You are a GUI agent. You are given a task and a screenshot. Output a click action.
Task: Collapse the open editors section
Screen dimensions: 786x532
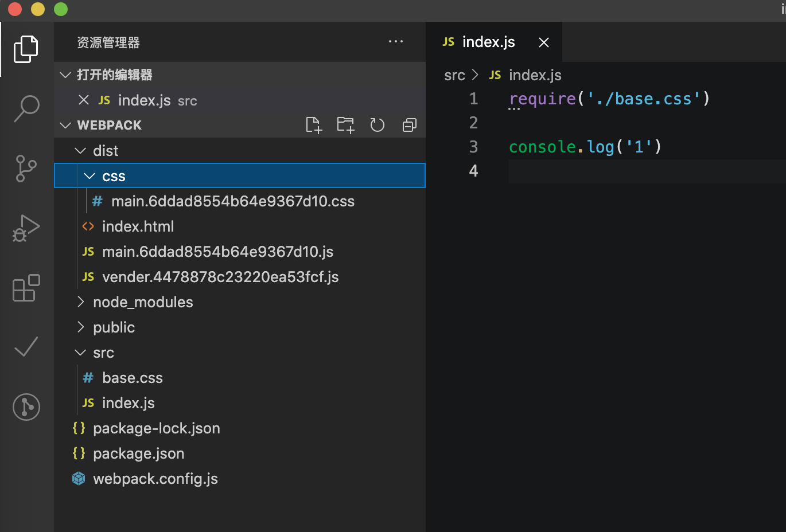(65, 75)
